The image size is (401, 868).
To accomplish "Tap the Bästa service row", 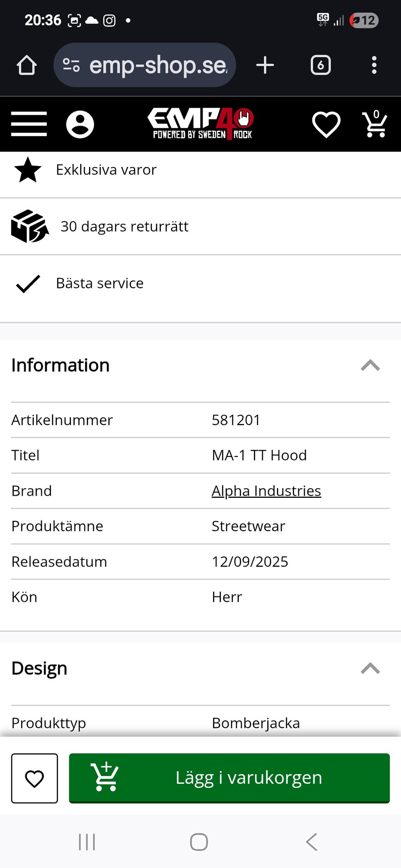I will (x=99, y=283).
